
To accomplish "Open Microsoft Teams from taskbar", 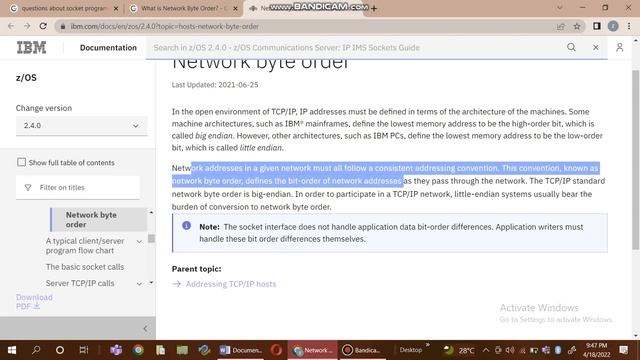I will click(116, 350).
